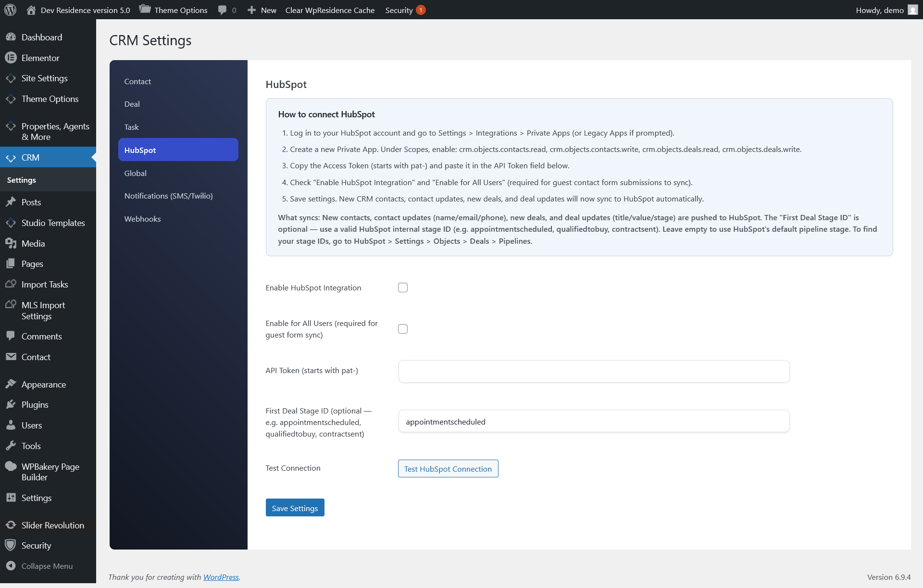
Task: Click the Save Settings button
Action: point(295,508)
